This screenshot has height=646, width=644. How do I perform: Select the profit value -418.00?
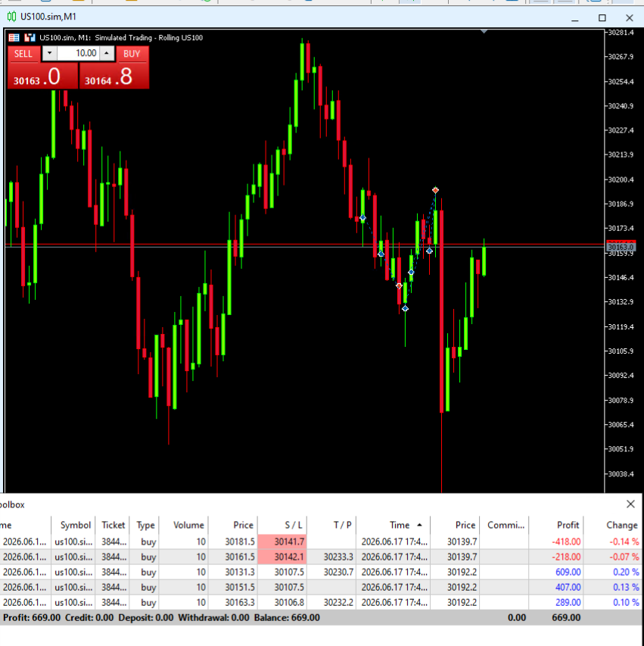point(566,541)
